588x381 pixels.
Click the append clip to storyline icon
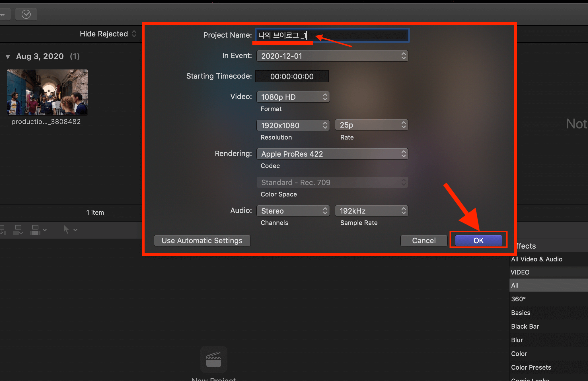pyautogui.click(x=18, y=230)
